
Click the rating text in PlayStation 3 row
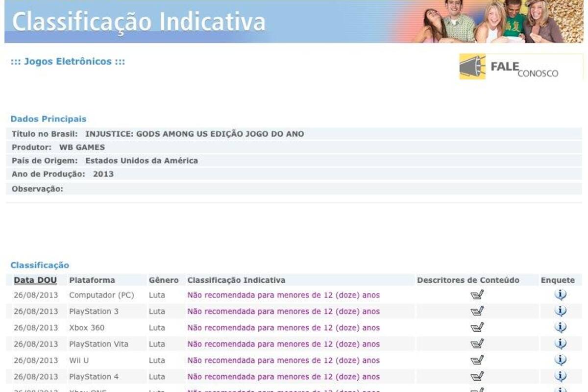click(x=283, y=311)
